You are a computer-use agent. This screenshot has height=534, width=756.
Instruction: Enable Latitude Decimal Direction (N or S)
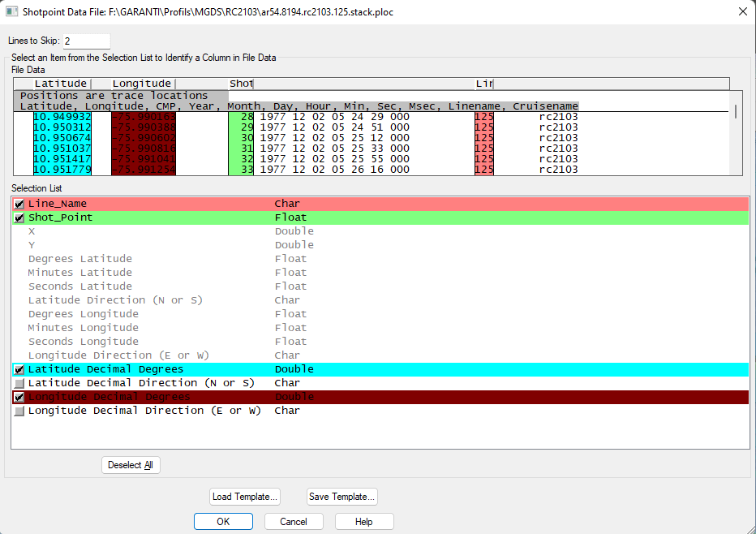(19, 384)
